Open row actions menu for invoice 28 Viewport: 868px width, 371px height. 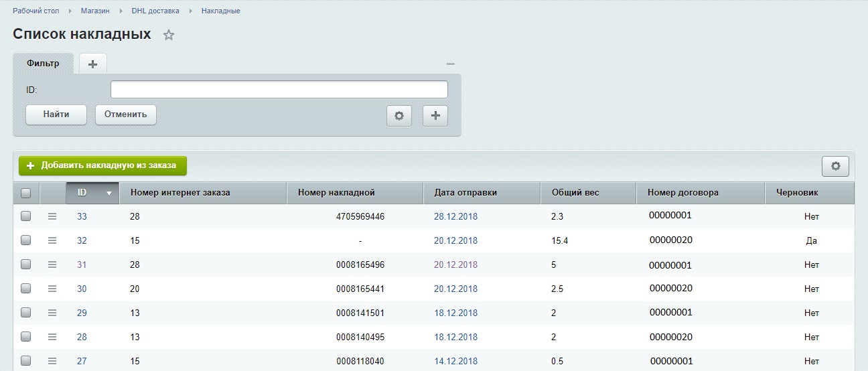tap(52, 337)
